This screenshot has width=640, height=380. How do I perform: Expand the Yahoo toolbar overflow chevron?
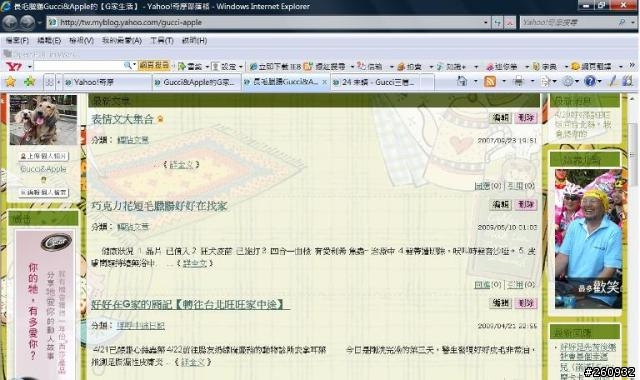[x=632, y=66]
